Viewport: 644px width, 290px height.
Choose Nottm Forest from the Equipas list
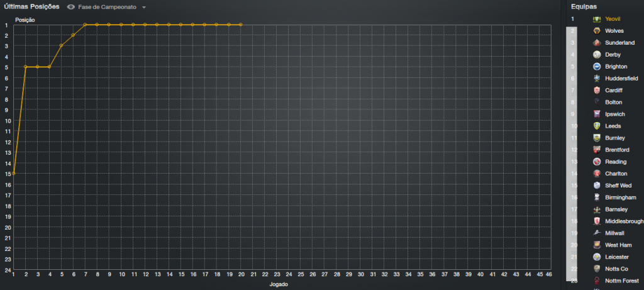coord(623,281)
